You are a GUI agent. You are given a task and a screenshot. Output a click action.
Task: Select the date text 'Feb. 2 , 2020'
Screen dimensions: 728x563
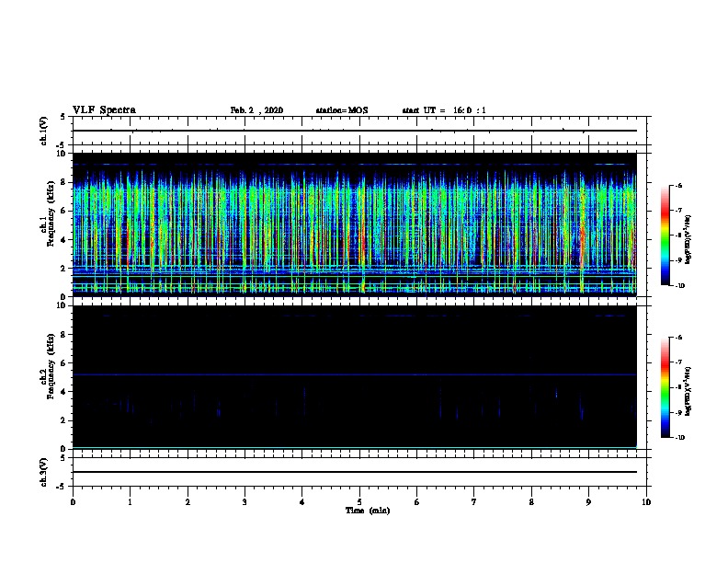(256, 110)
